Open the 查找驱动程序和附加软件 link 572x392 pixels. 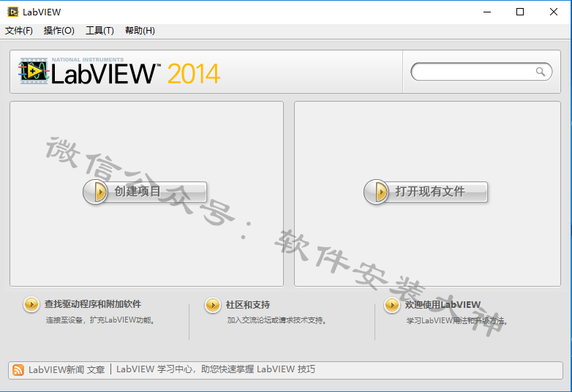93,304
